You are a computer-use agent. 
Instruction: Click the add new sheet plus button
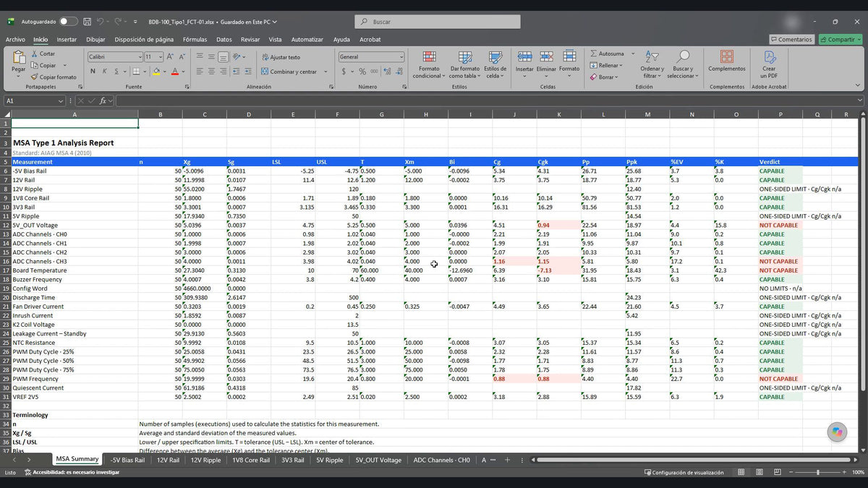[x=507, y=460]
